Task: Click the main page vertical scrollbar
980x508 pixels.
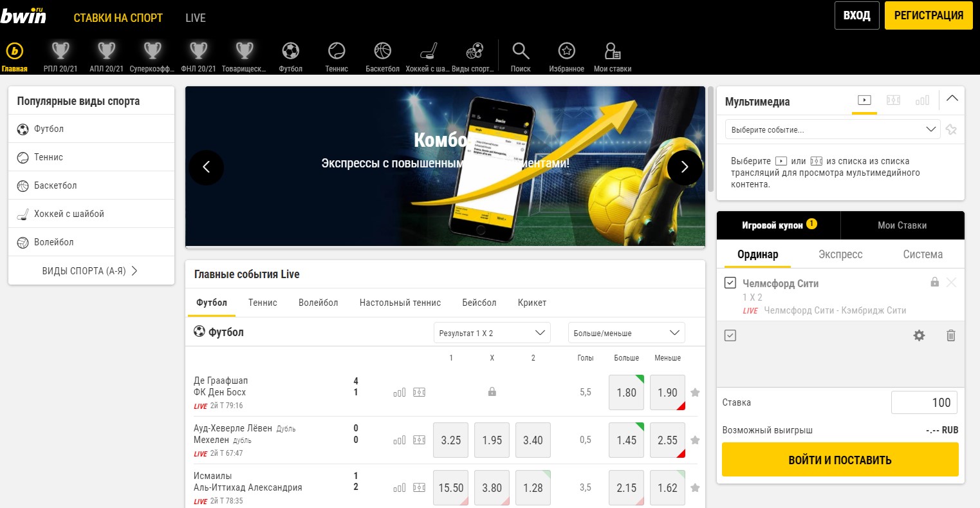Action: 710,138
